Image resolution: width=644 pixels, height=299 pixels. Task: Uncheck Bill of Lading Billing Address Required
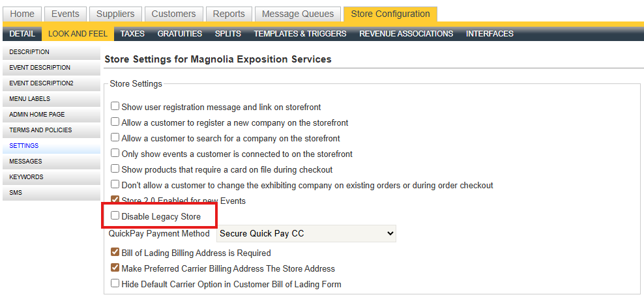[115, 253]
